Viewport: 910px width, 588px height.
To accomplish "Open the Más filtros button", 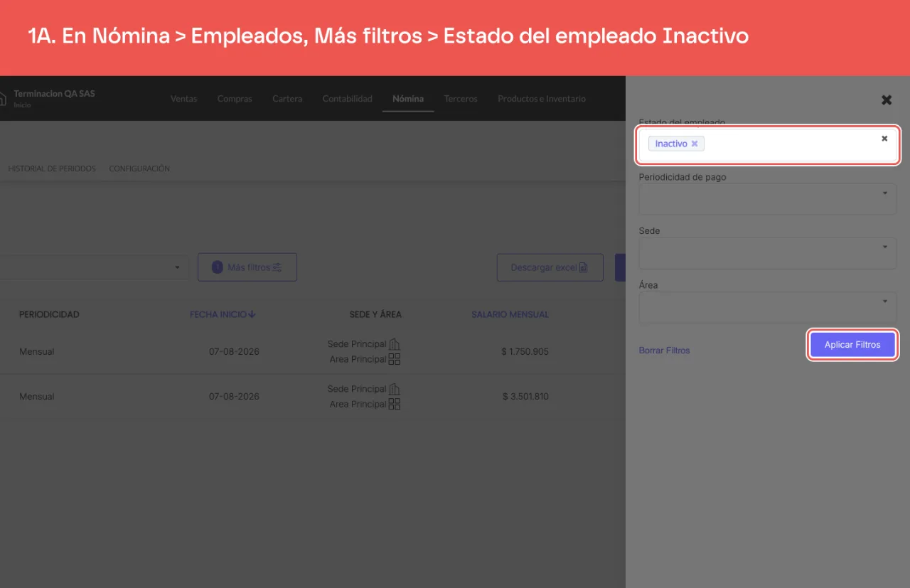I will 247,267.
